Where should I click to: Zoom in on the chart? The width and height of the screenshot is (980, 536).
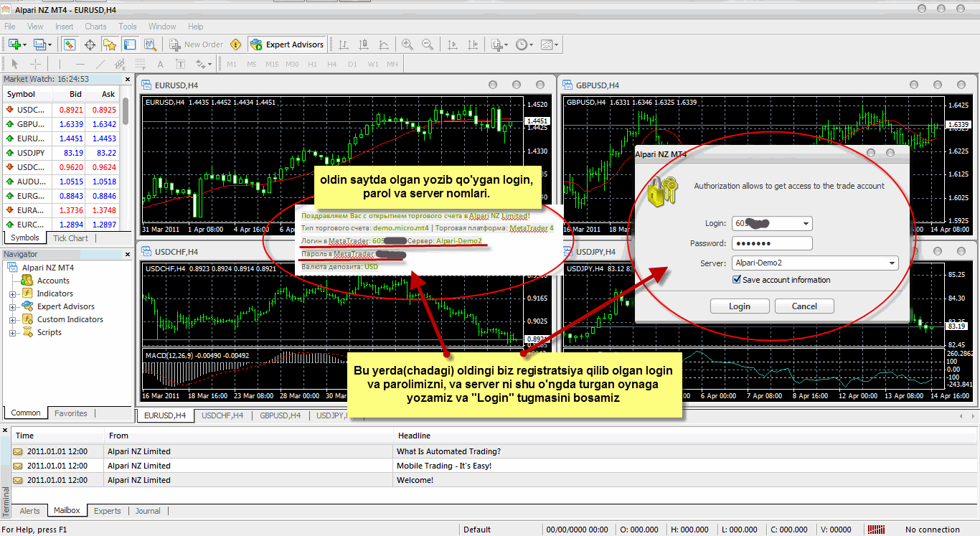407,44
